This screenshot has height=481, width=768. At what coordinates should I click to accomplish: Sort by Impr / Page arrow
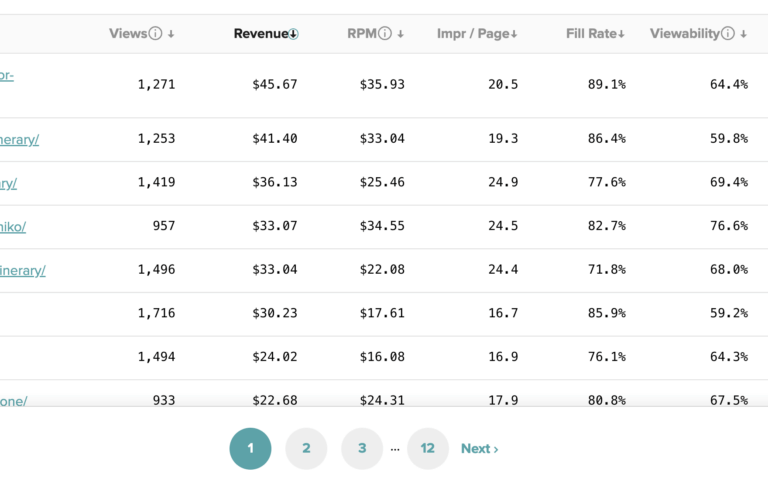[x=514, y=34]
